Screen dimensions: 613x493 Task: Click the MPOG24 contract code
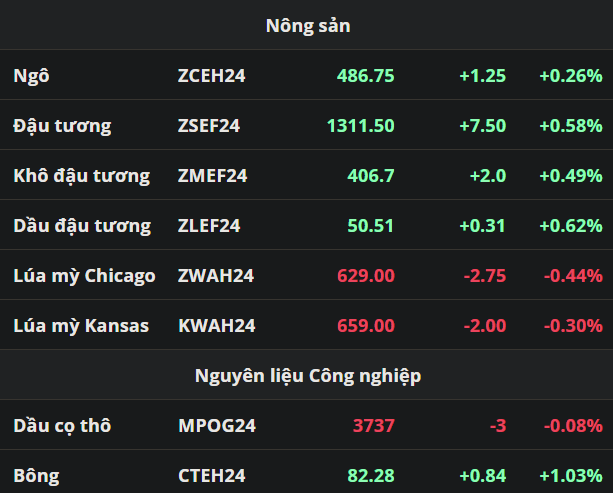tap(217, 426)
